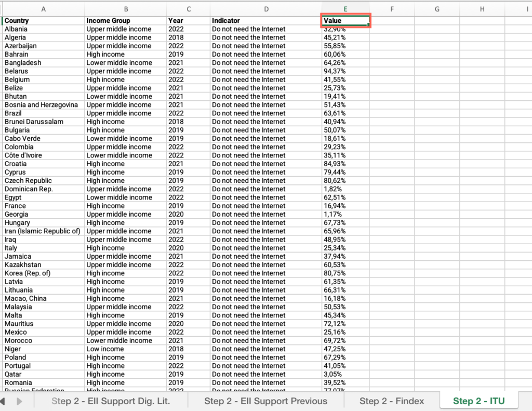Select the Bangladesh country cell
Image resolution: width=532 pixels, height=411 pixels.
(44, 63)
